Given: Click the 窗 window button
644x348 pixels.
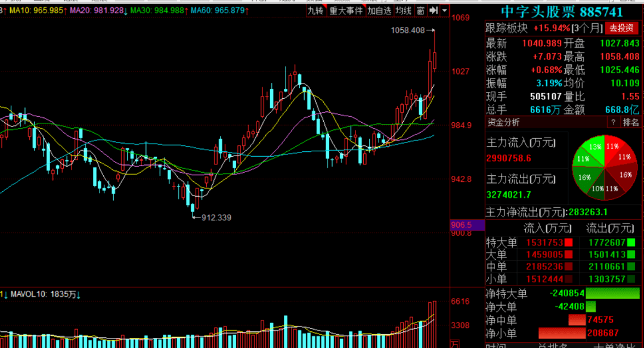Looking at the screenshot, I should coord(420,11).
